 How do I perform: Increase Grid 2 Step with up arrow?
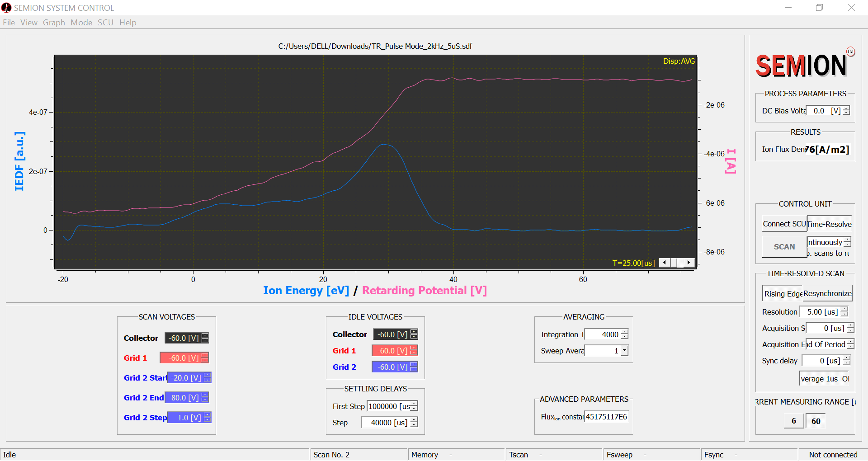(207, 415)
